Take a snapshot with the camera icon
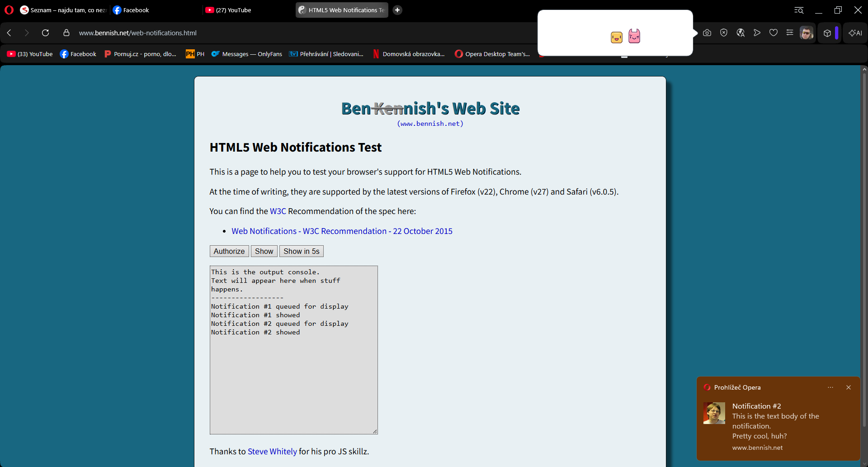The width and height of the screenshot is (868, 467). pyautogui.click(x=707, y=33)
